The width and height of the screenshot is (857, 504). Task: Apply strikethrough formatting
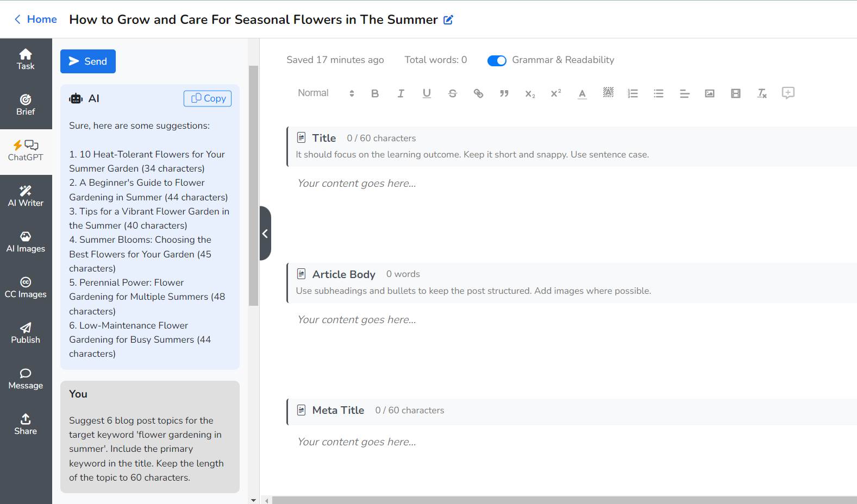[452, 93]
